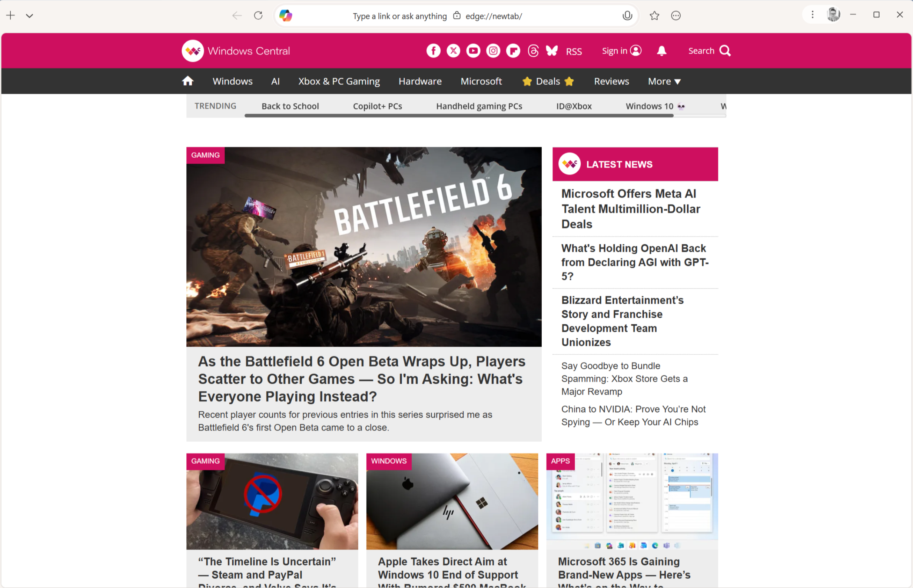Refresh the page
This screenshot has width=913, height=588.
pos(259,16)
